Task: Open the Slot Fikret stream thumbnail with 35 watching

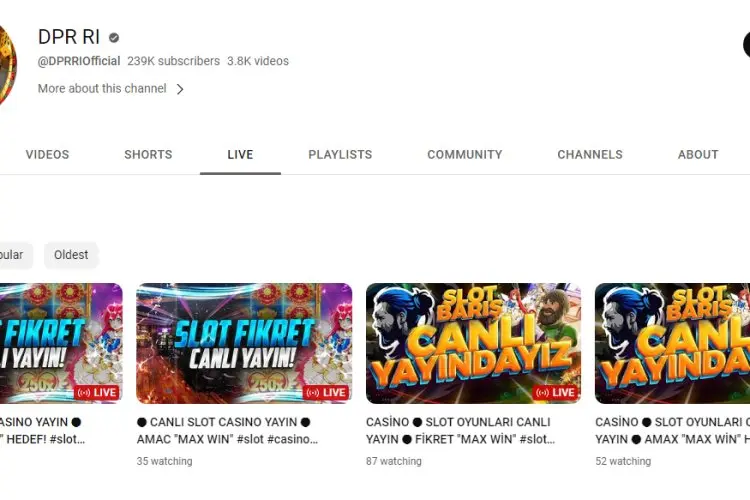Action: click(244, 344)
